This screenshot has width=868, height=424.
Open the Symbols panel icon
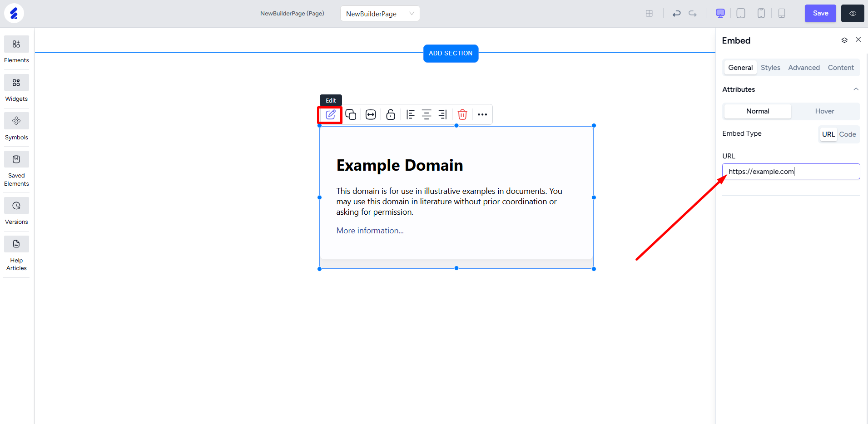[16, 121]
